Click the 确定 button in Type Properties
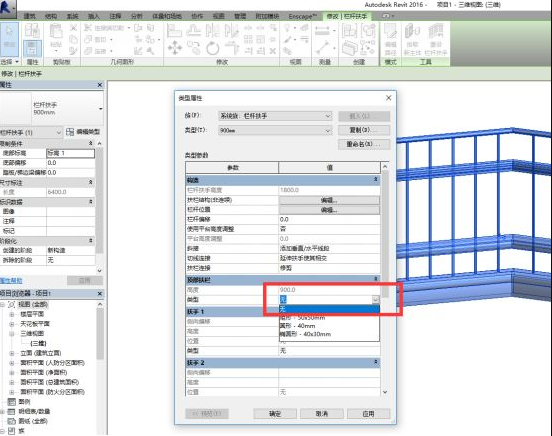This screenshot has height=436, width=552. click(x=275, y=414)
